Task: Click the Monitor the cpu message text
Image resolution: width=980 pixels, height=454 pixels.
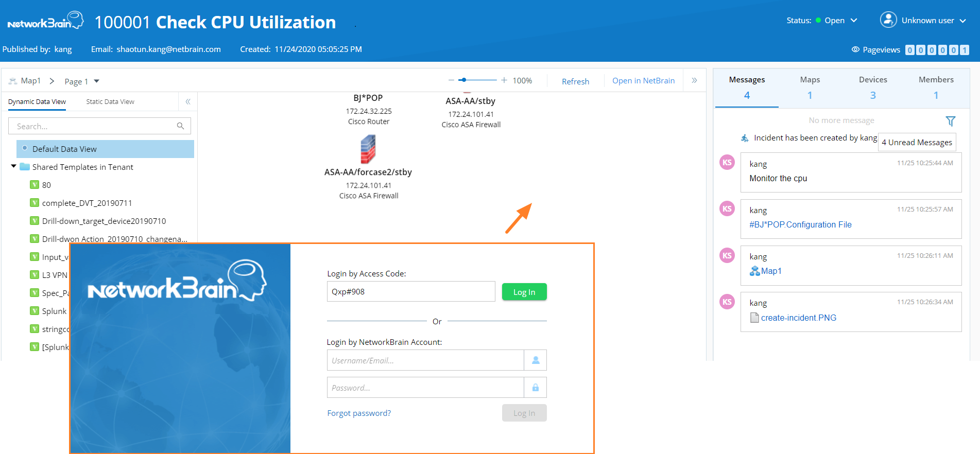Action: 778,178
